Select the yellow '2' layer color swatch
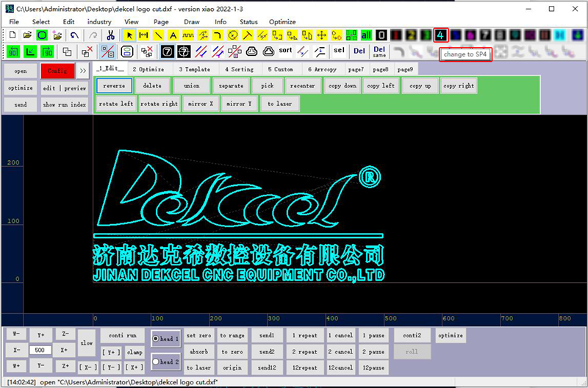The height and width of the screenshot is (388, 588). click(411, 35)
